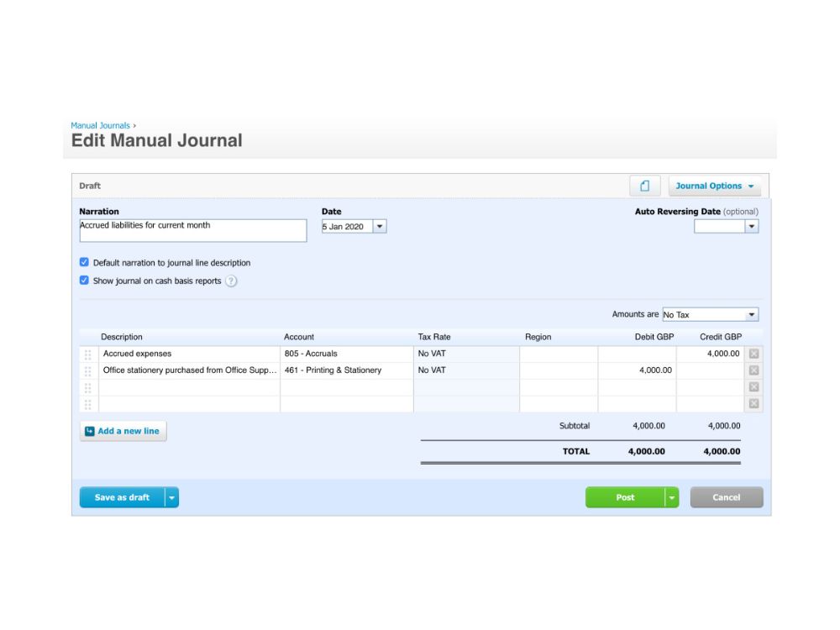Delete the last empty journal line

(753, 403)
